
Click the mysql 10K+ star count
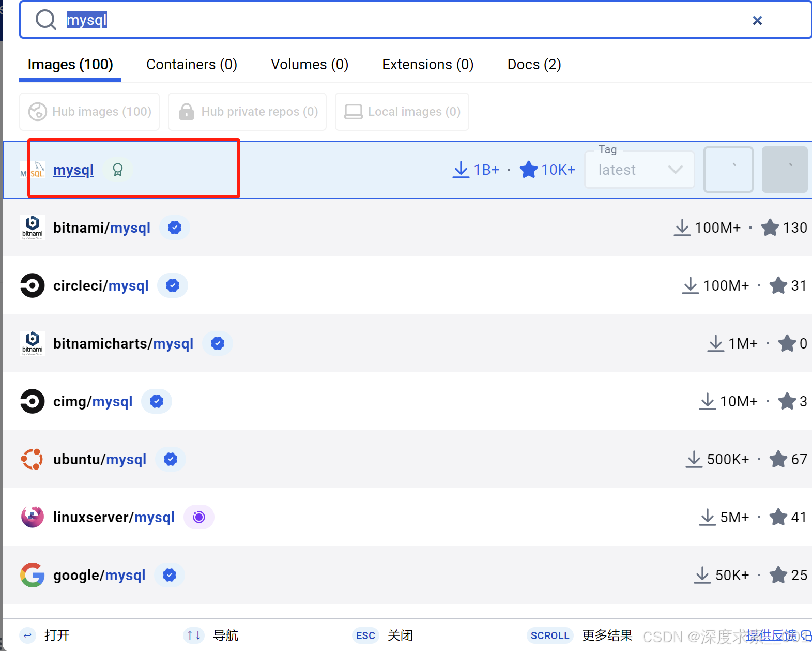(x=547, y=170)
